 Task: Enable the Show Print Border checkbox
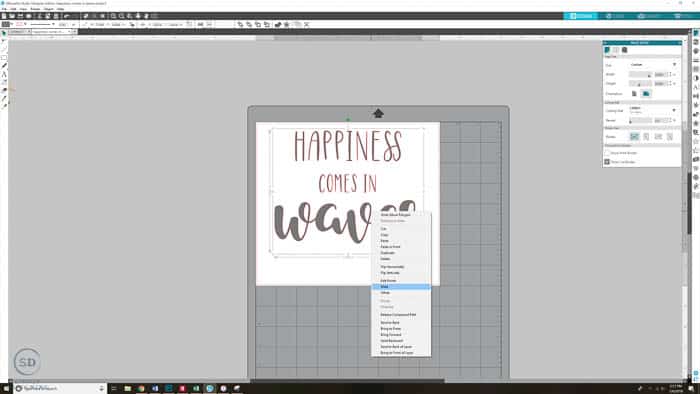click(x=607, y=153)
